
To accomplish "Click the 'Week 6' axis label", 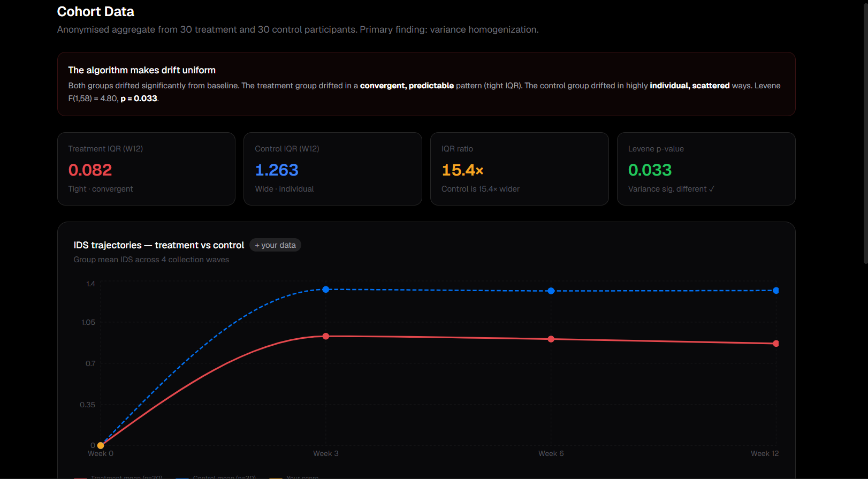I will point(551,453).
